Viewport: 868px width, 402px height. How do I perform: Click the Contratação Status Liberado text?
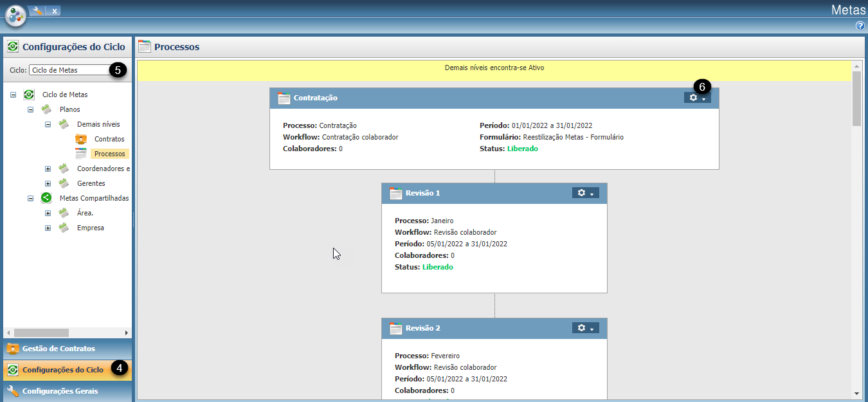coord(522,149)
